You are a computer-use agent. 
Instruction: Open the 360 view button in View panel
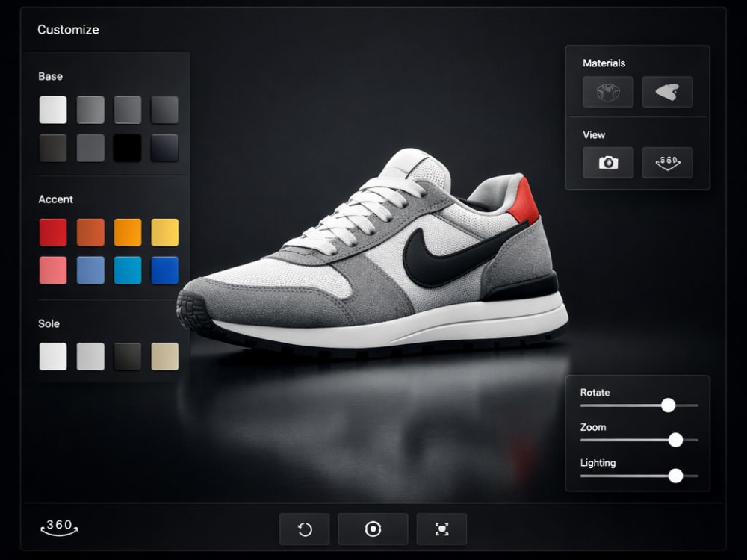(x=667, y=163)
